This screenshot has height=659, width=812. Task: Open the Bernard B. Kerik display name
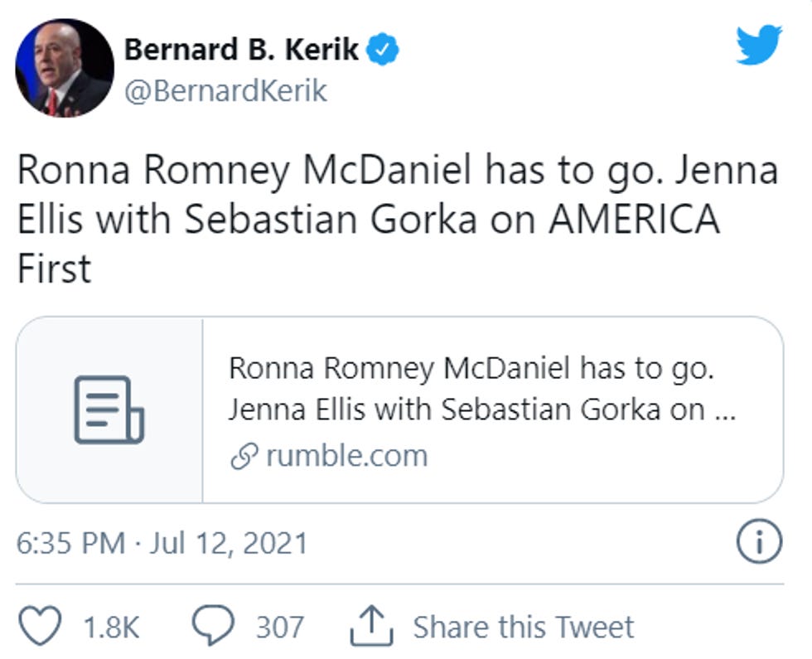click(242, 50)
